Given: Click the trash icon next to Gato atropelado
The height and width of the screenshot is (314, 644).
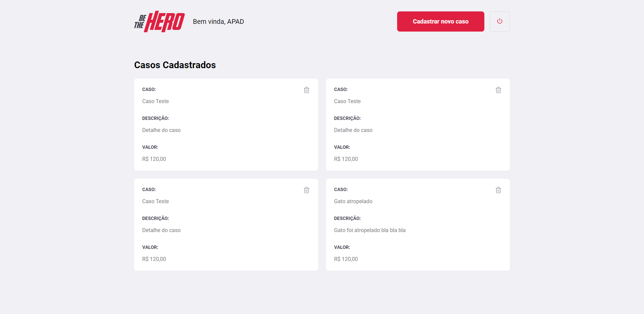Looking at the screenshot, I should 498,190.
